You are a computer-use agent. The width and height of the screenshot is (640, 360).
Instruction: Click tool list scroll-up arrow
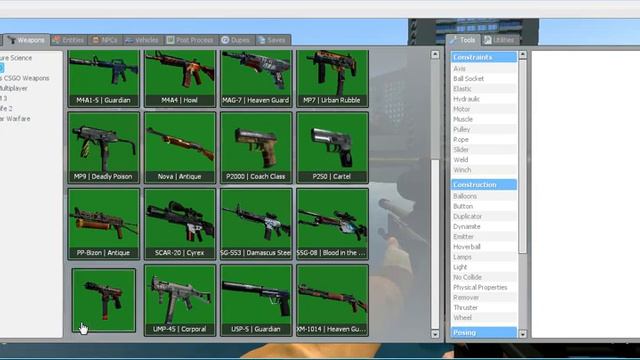coord(522,55)
